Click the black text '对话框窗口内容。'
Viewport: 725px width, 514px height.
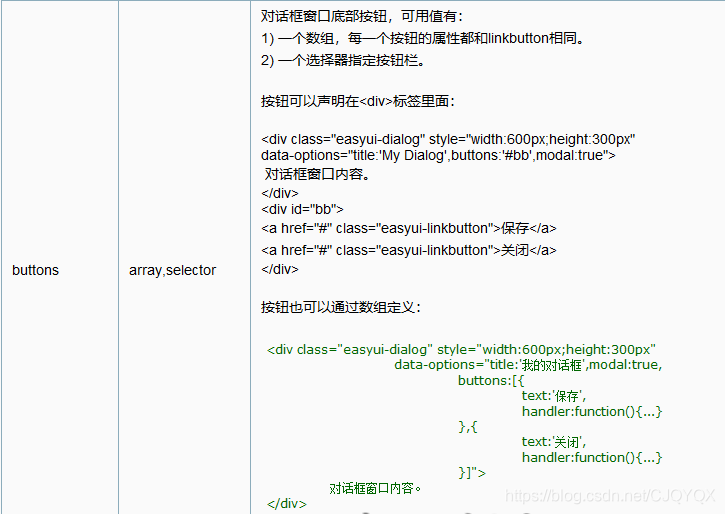[x=317, y=174]
